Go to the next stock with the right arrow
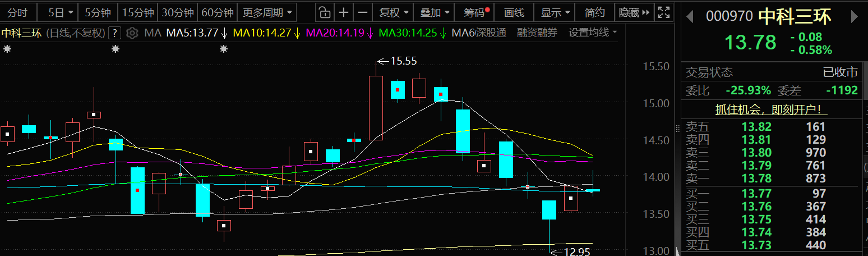This screenshot has width=868, height=256. 854,17
